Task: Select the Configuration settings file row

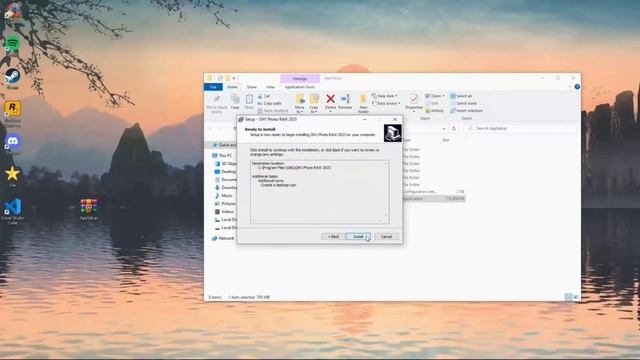Action: (x=433, y=191)
